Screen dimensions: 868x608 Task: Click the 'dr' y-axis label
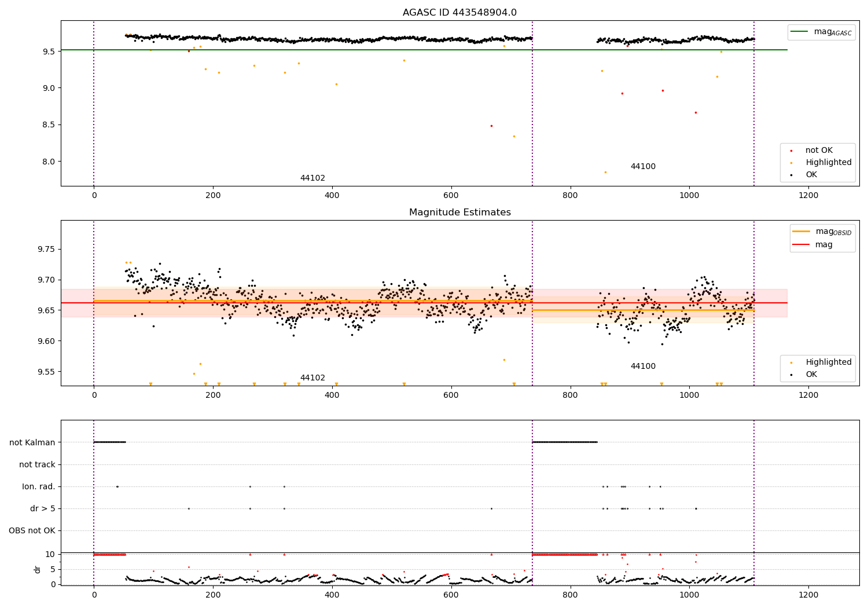click(37, 569)
